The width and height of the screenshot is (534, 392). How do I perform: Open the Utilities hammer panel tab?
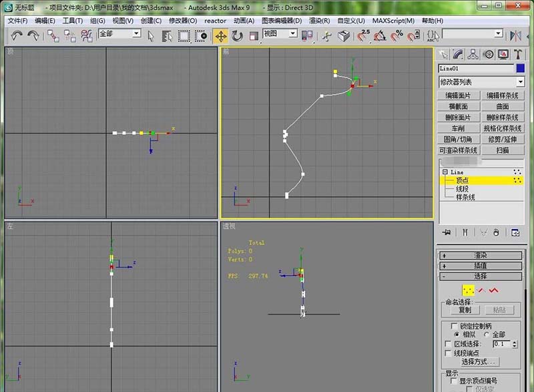[518, 54]
